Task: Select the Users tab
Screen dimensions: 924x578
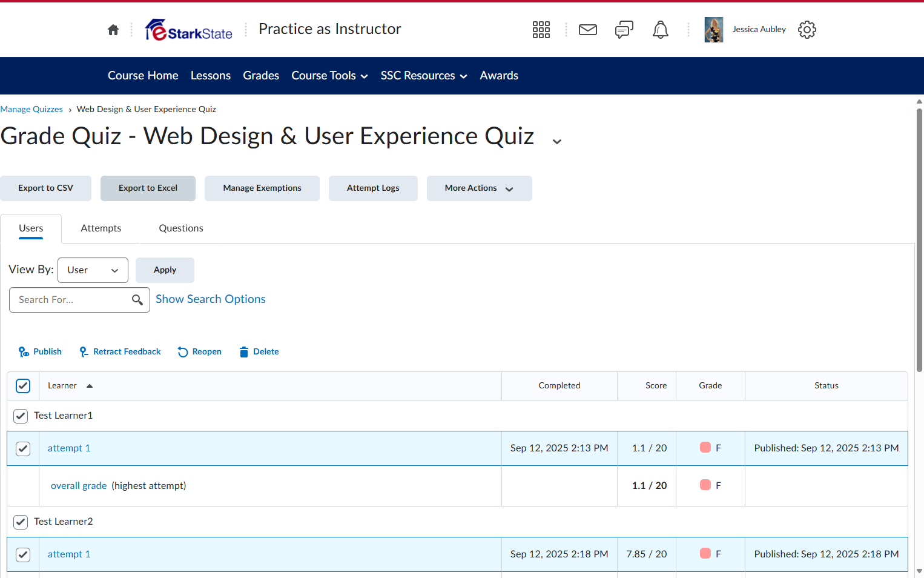Action: (31, 228)
